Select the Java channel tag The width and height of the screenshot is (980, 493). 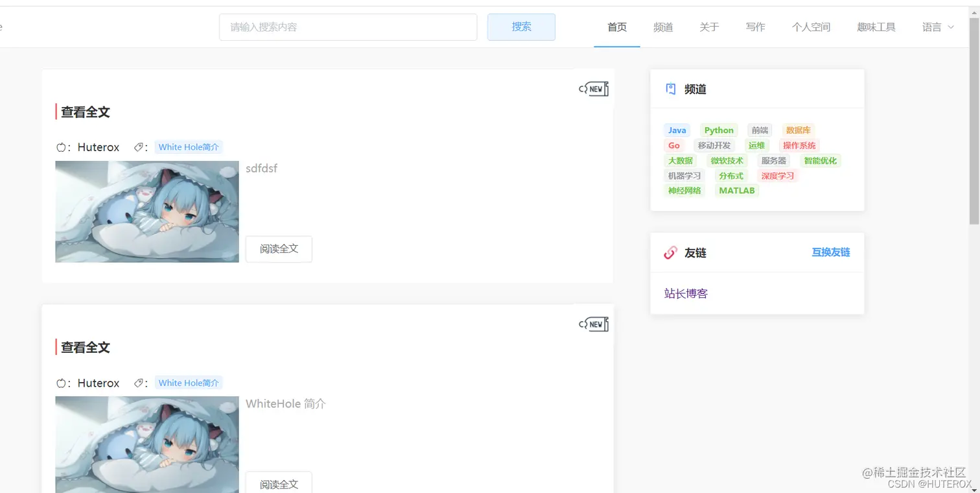[x=677, y=130]
